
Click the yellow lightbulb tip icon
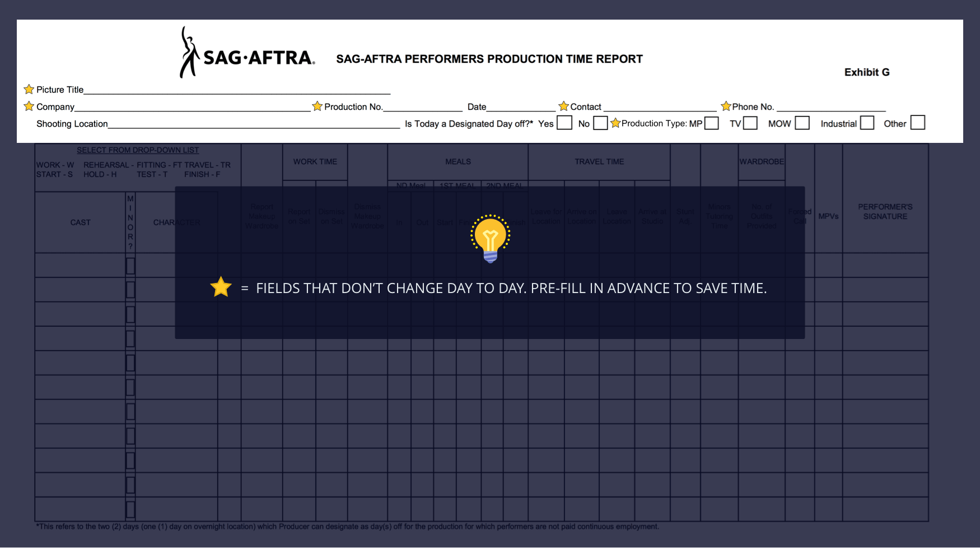(x=490, y=239)
